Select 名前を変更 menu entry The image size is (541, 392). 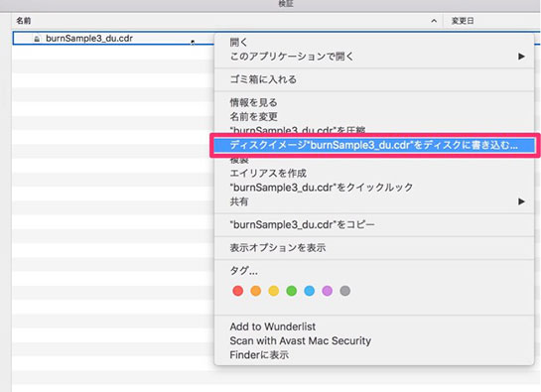point(374,117)
